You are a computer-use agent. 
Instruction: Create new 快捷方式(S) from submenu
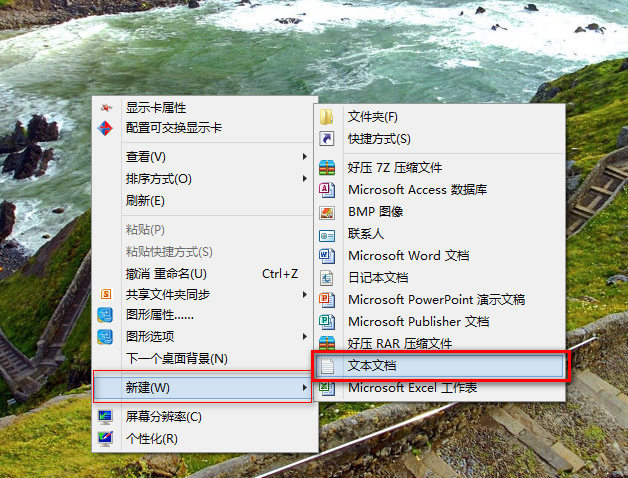point(440,139)
